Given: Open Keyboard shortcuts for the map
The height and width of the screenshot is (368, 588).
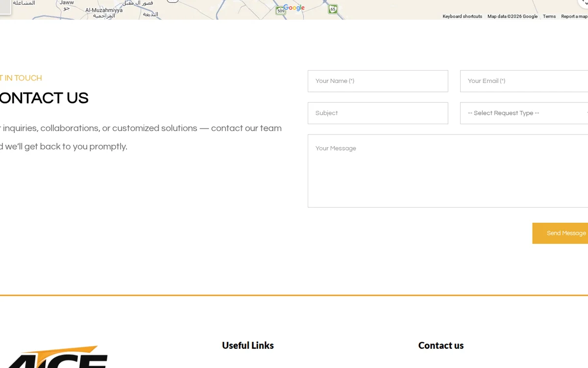Looking at the screenshot, I should [462, 16].
